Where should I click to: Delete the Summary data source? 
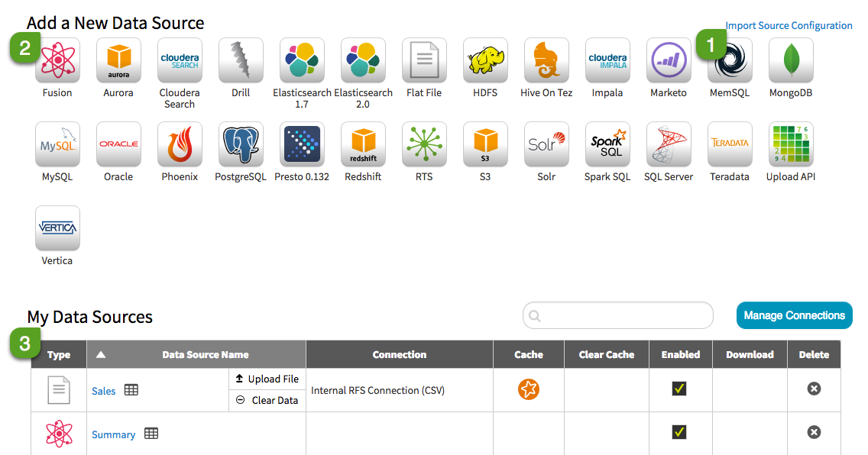coord(814,432)
